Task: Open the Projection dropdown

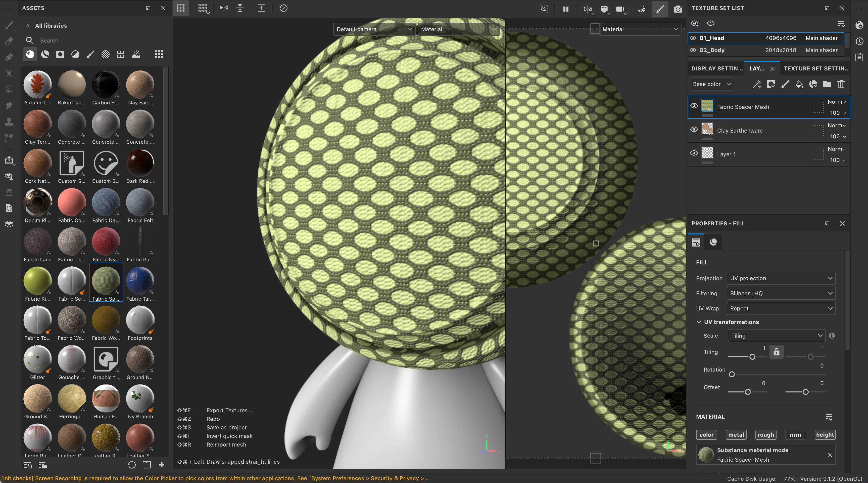Action: click(x=781, y=278)
